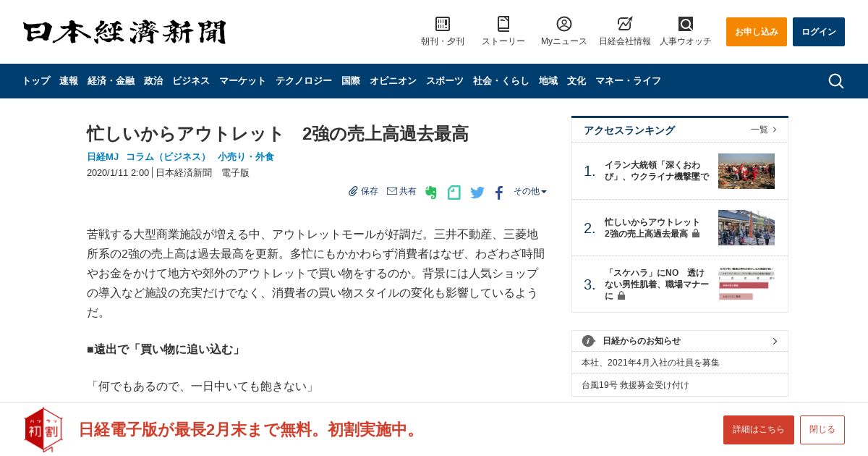This screenshot has width=868, height=456.
Task: Open ビジネス section
Action: pos(191,81)
